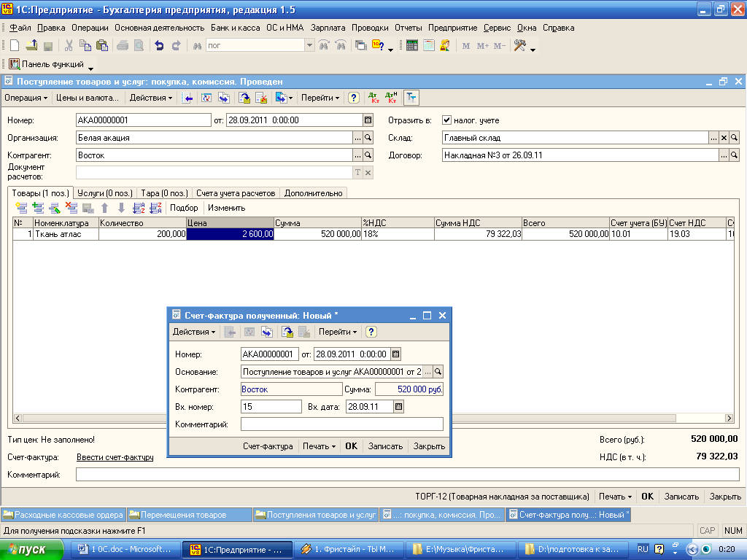Toggle the налог. учете checkbox
Image resolution: width=747 pixels, height=560 pixels.
pos(446,120)
